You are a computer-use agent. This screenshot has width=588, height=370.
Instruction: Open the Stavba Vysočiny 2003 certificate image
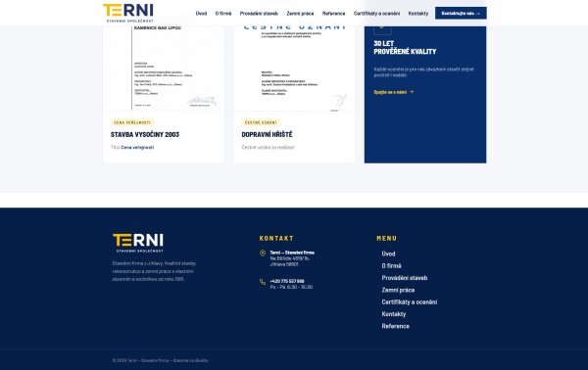pos(164,69)
